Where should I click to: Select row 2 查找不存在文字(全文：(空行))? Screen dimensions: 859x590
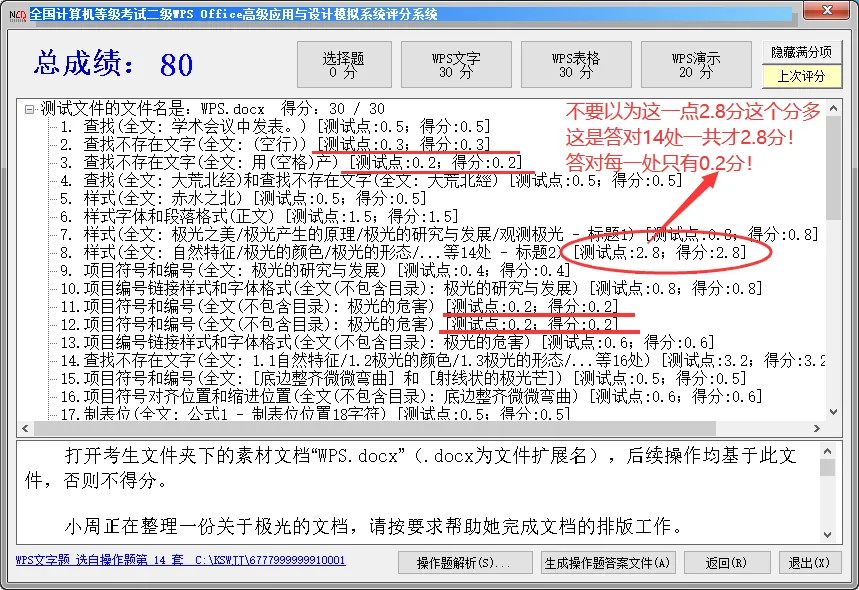276,145
